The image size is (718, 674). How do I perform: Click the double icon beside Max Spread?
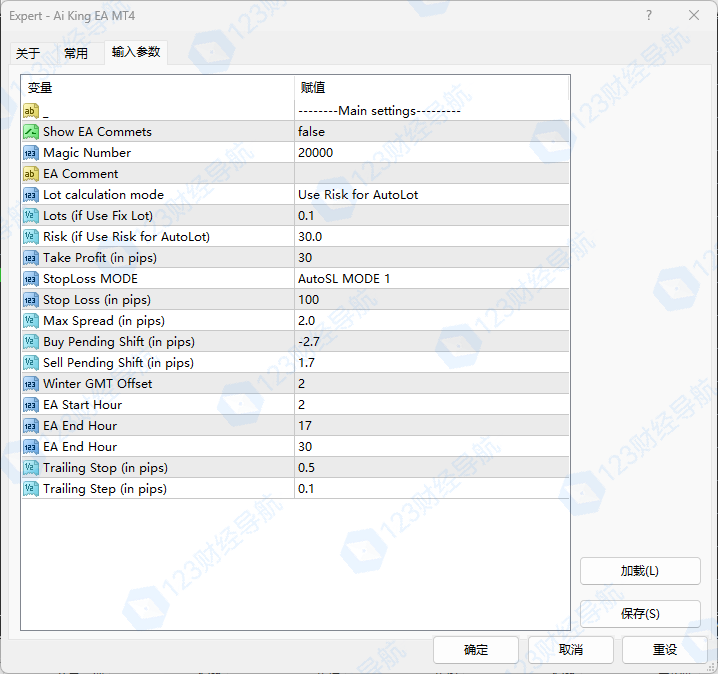pos(31,321)
